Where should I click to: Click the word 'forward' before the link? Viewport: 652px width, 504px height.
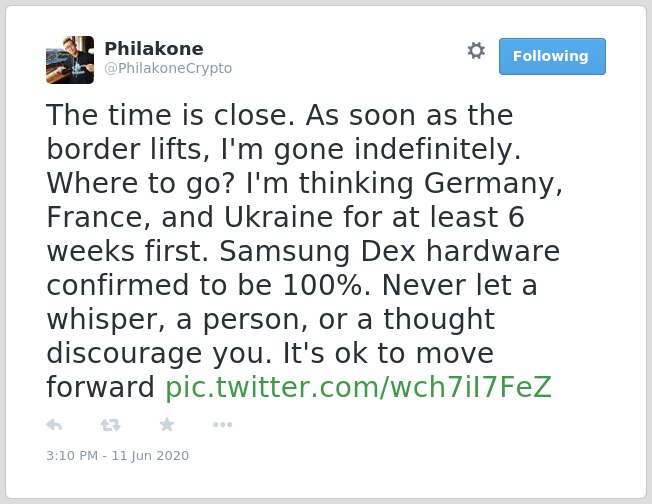coord(100,387)
